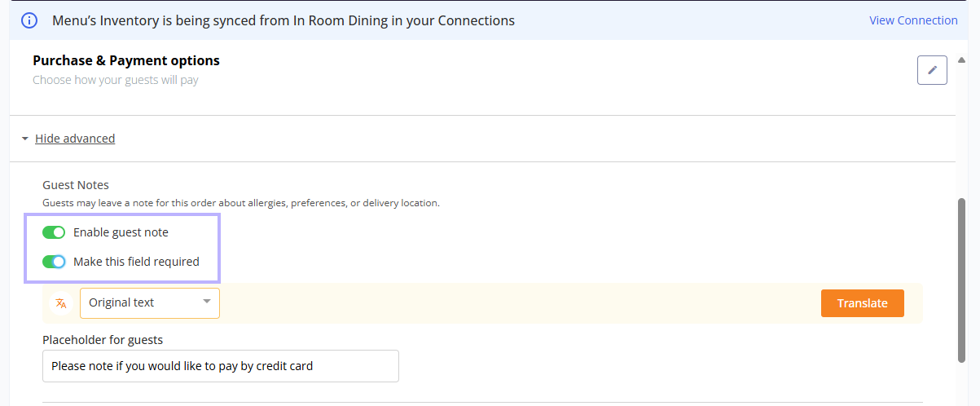Click the dropdown arrow in Original text box
Viewport: 980px width, 406px height.
tap(207, 302)
